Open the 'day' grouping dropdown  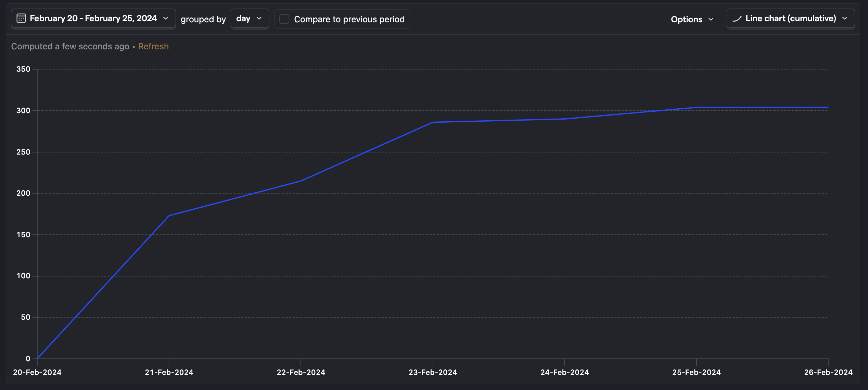click(250, 19)
